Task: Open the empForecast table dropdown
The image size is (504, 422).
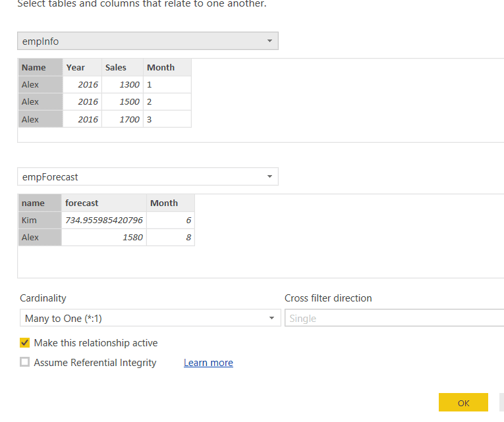Action: pos(148,176)
